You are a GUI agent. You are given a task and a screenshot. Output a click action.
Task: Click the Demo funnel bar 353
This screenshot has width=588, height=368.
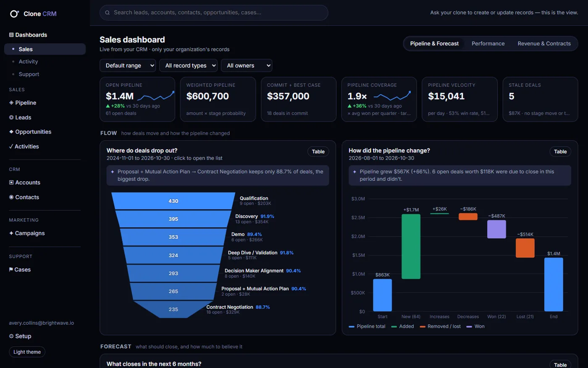click(173, 237)
